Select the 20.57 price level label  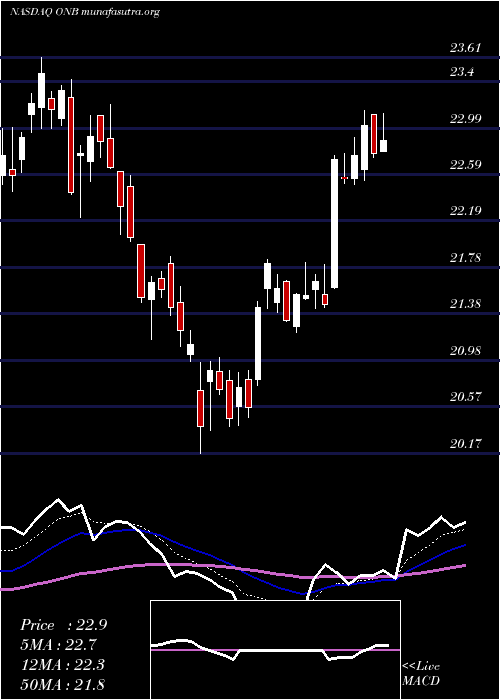pos(466,396)
